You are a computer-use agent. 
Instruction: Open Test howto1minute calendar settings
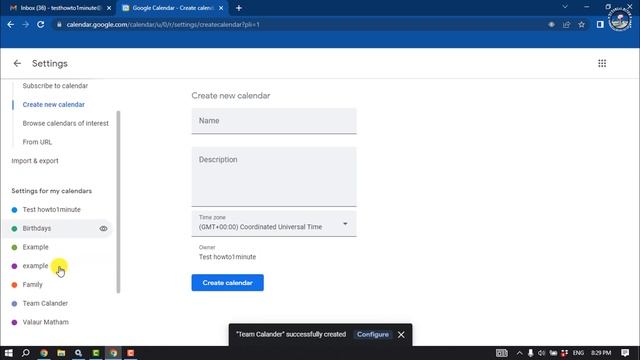coord(51,209)
